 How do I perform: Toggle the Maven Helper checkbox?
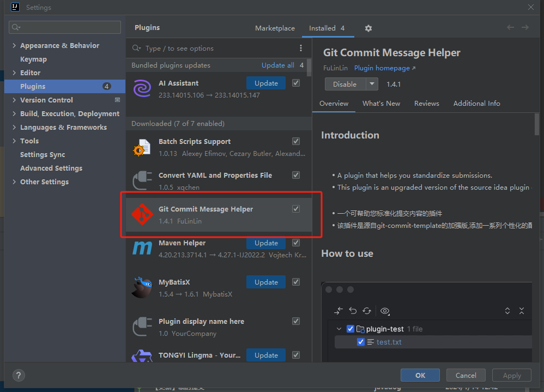pos(296,243)
